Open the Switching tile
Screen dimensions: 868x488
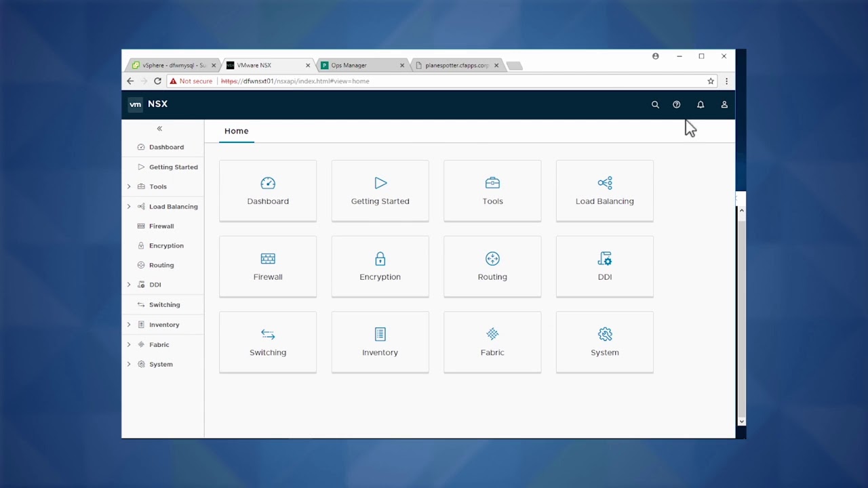(x=268, y=342)
